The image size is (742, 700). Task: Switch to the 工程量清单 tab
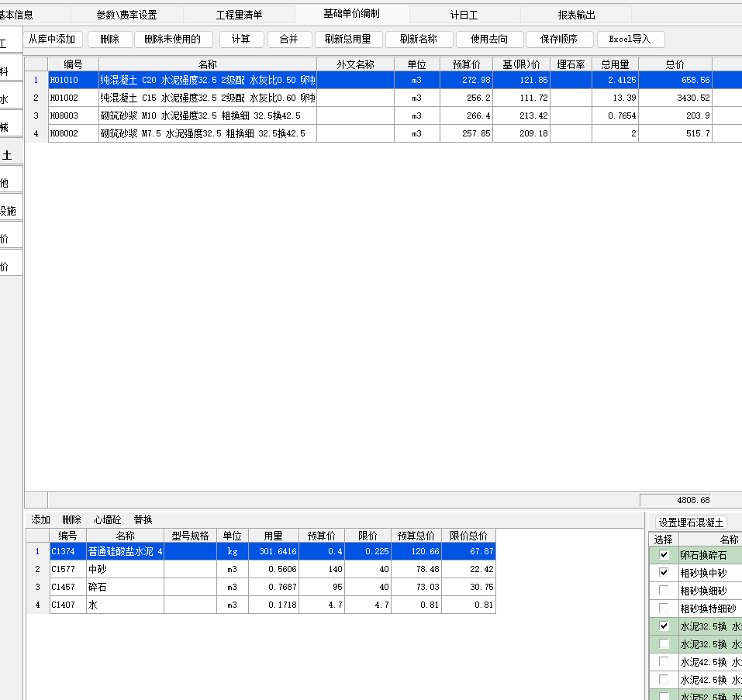[239, 15]
